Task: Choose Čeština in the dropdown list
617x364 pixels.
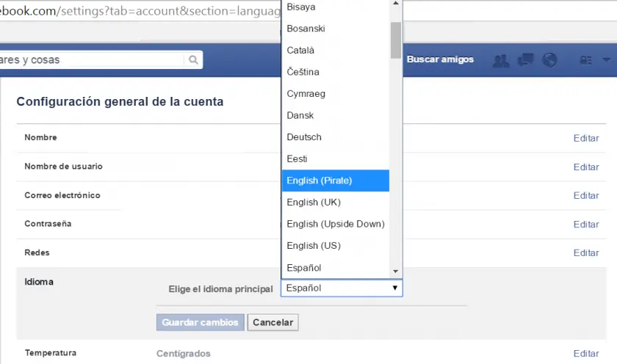Action: [x=335, y=72]
